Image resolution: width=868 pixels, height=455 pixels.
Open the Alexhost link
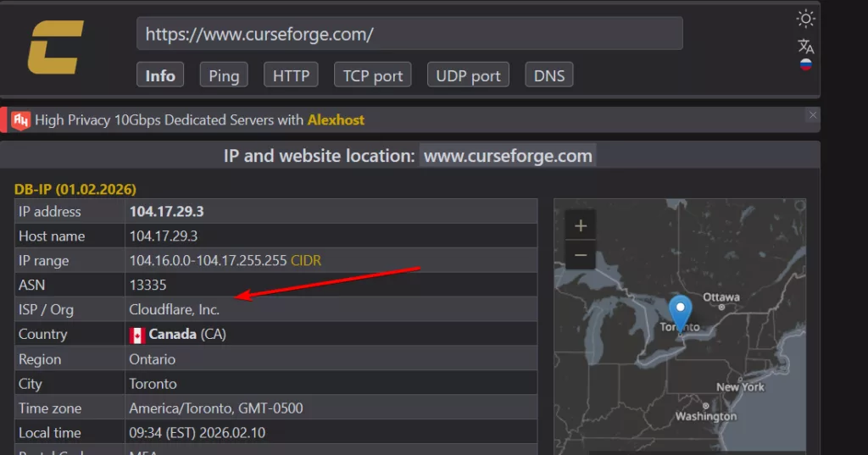[336, 120]
